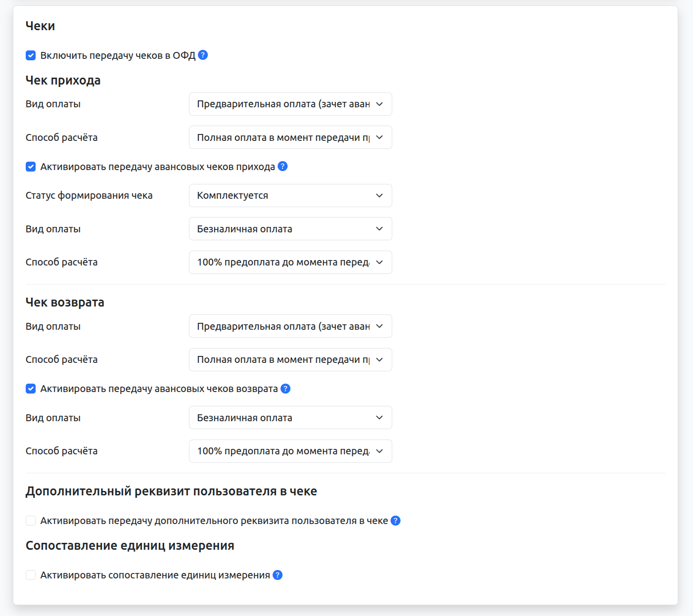The height and width of the screenshot is (616, 693).
Task: Open Безналичная оплата dropdown under Чек прихода
Action: [290, 229]
